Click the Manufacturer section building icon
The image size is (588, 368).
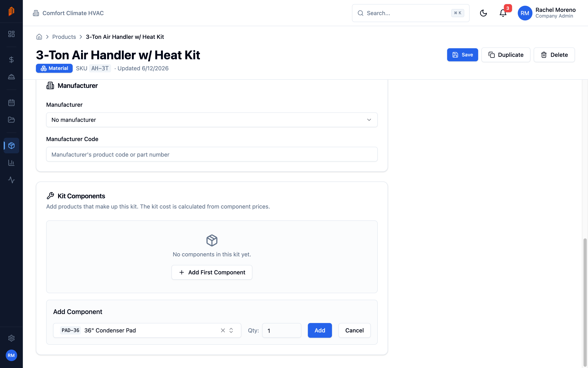[50, 85]
